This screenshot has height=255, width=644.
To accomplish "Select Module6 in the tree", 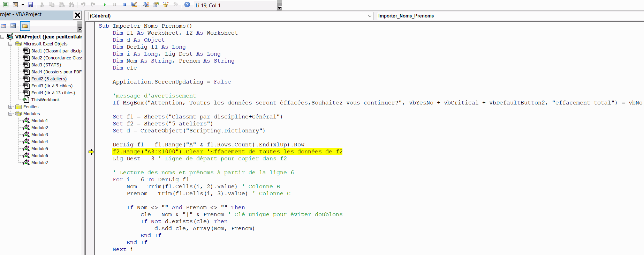I will tap(40, 155).
